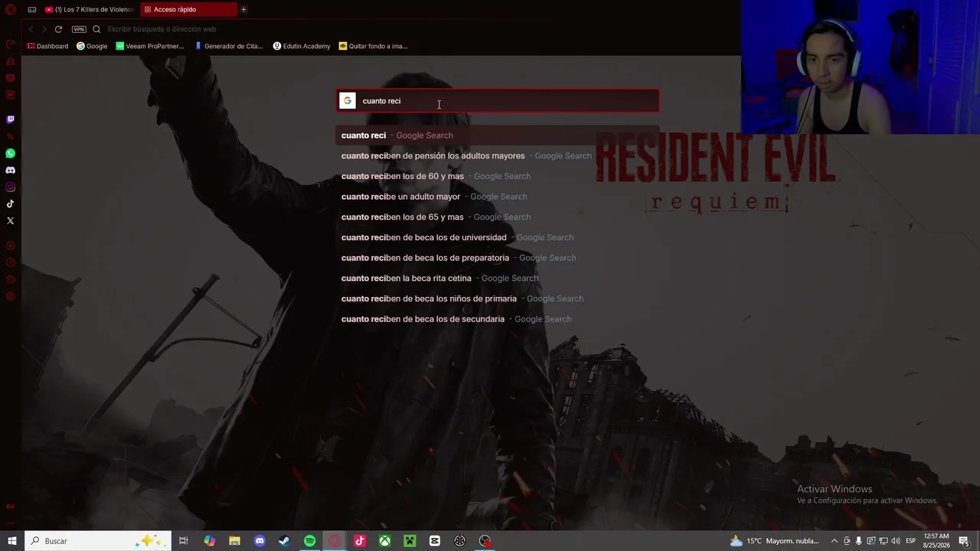Choose suggestion 'pensión los adultos mayores'
Image resolution: width=980 pixels, height=551 pixels.
point(498,156)
